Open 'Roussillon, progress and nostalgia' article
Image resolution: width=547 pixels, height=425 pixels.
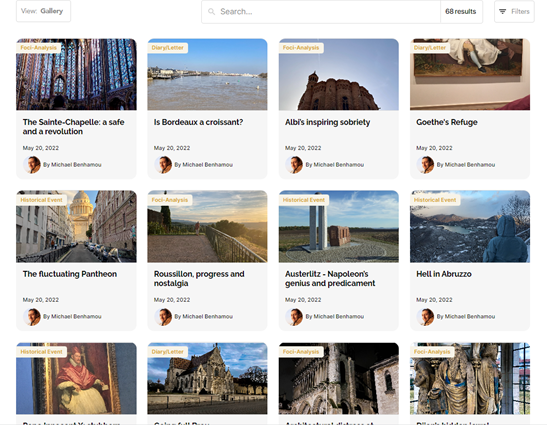[199, 278]
